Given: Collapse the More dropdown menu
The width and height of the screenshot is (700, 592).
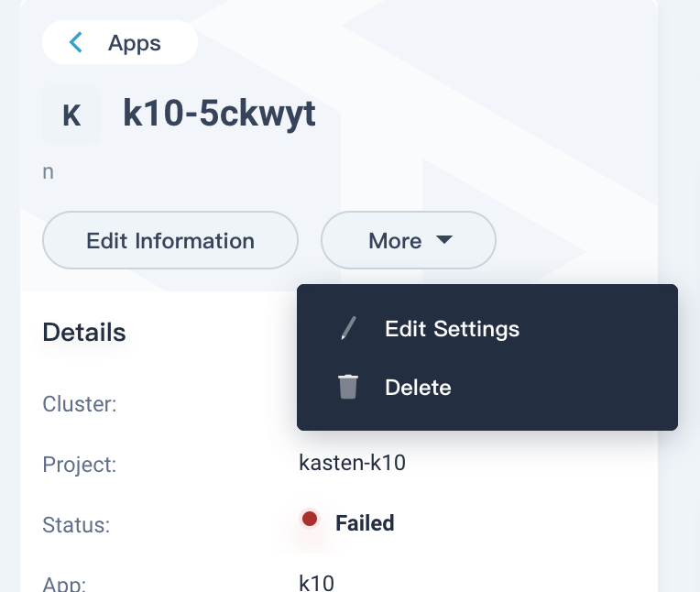Looking at the screenshot, I should click(409, 241).
